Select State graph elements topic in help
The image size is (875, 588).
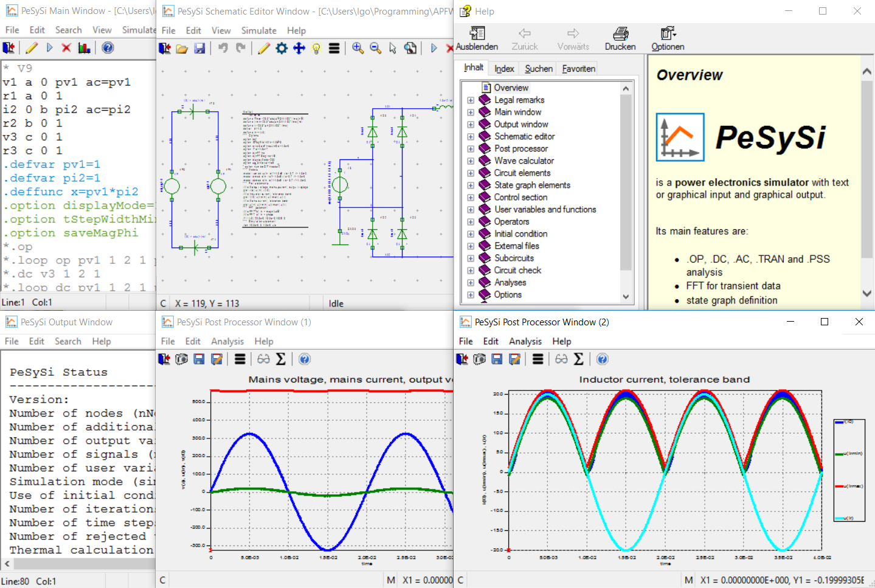click(x=532, y=185)
